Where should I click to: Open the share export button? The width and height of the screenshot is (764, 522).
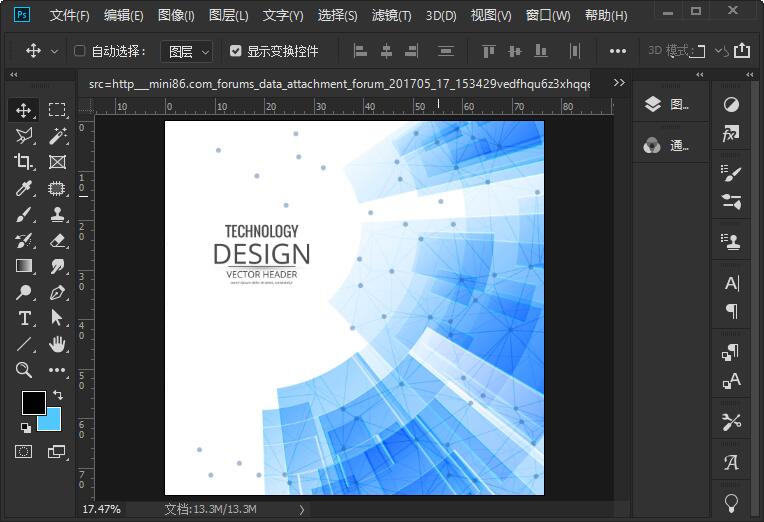tap(742, 50)
